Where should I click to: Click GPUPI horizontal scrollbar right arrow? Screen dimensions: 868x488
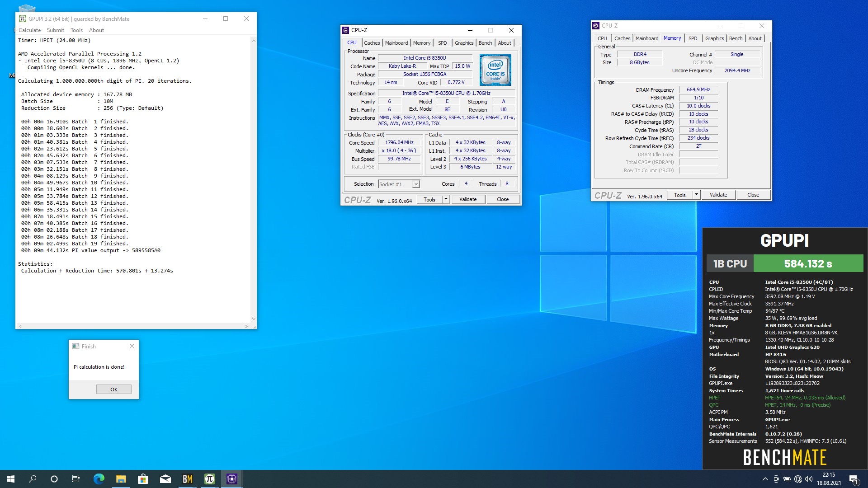coord(246,326)
